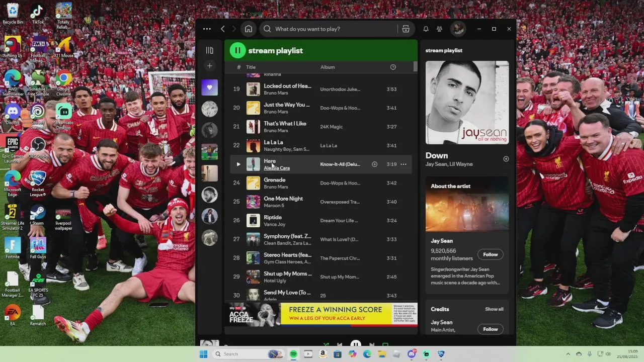The width and height of the screenshot is (644, 362).
Task: Open the Spotify three-dots main menu
Action: 207,29
